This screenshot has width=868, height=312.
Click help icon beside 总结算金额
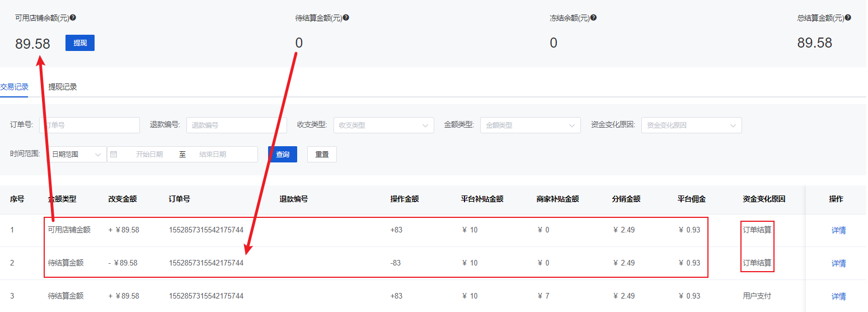(848, 17)
